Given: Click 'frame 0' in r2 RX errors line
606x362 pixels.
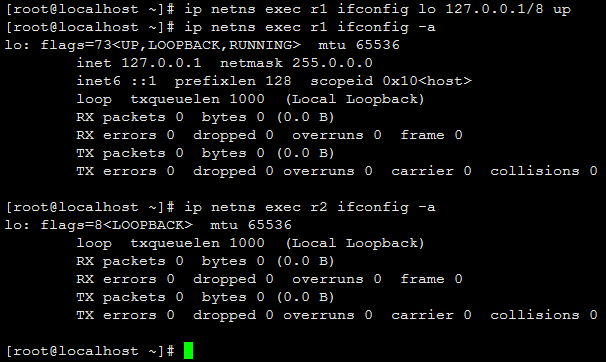Looking at the screenshot, I should (x=431, y=279).
